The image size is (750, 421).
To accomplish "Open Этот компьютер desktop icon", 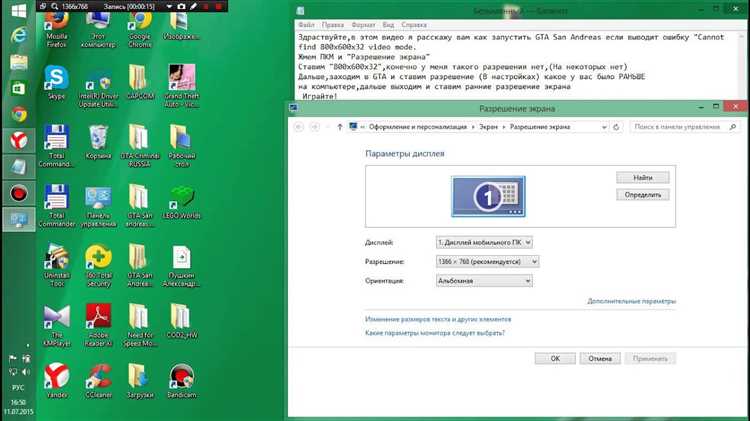I will (98, 30).
